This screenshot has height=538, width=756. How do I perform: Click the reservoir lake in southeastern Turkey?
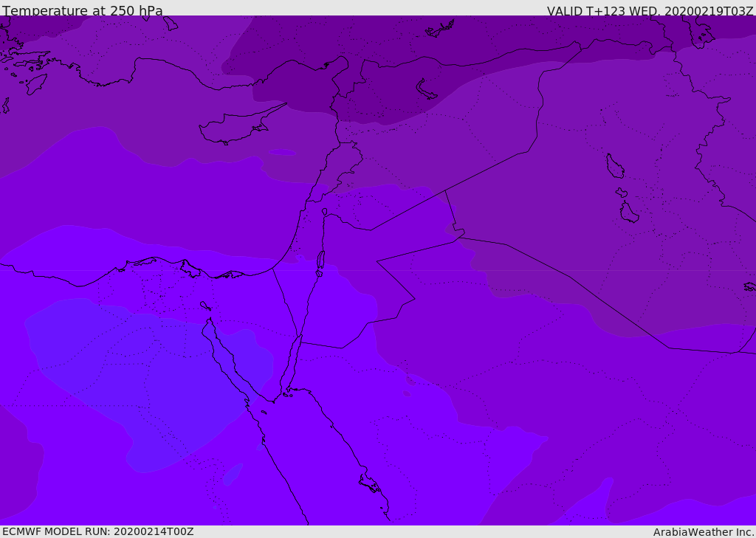coord(427,89)
